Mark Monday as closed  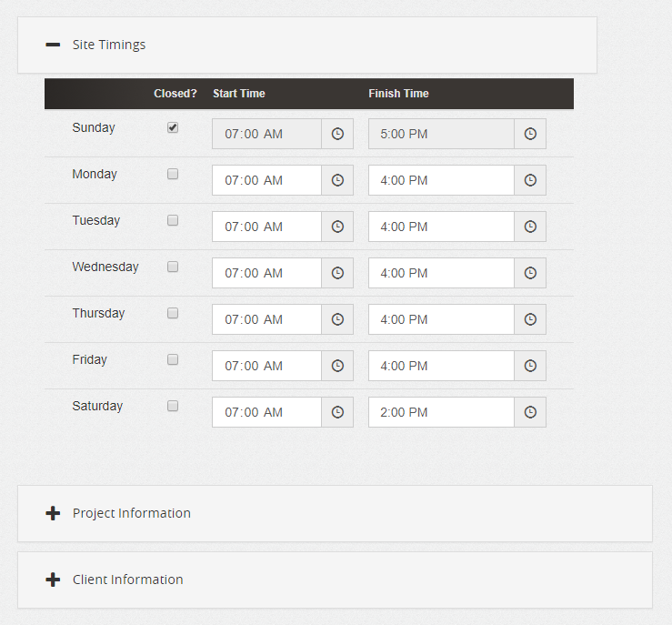tap(173, 175)
